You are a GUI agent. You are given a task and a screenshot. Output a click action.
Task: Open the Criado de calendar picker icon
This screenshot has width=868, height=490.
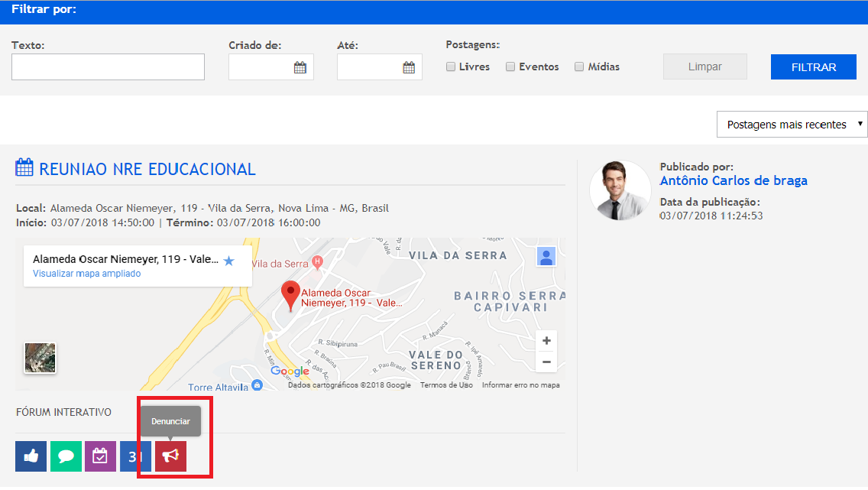coord(300,67)
